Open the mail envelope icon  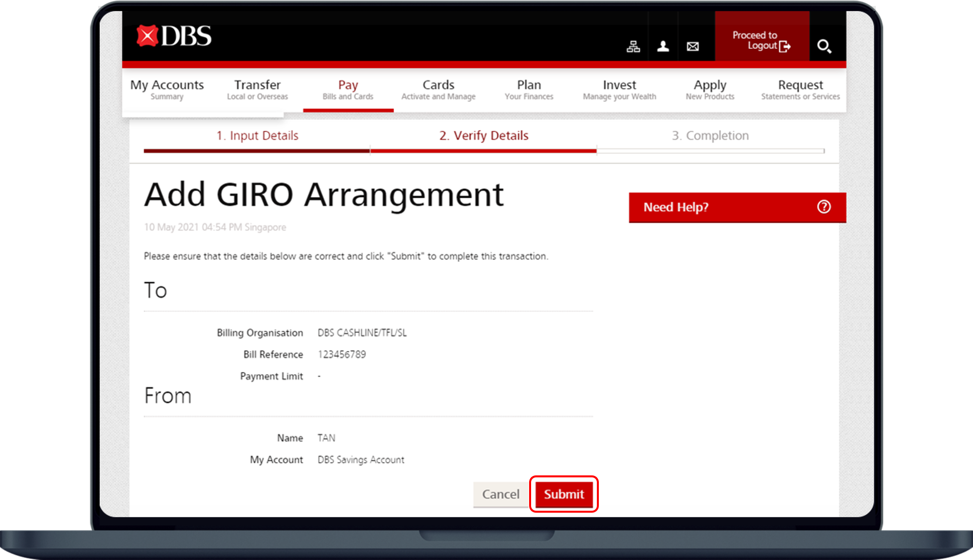(x=693, y=46)
